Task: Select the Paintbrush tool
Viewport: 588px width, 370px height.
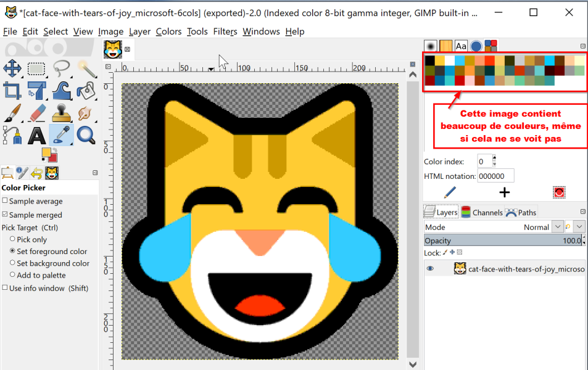Action: tap(12, 113)
